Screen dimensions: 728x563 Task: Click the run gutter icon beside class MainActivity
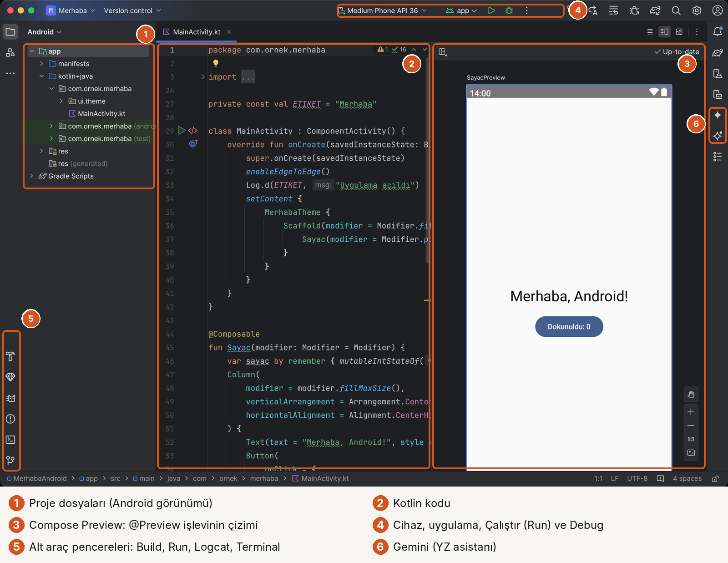pyautogui.click(x=182, y=131)
